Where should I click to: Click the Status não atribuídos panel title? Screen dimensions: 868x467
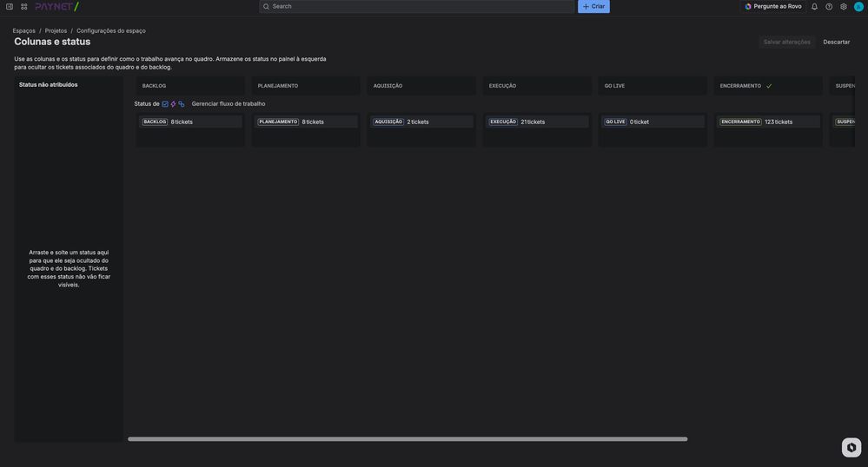click(x=48, y=85)
